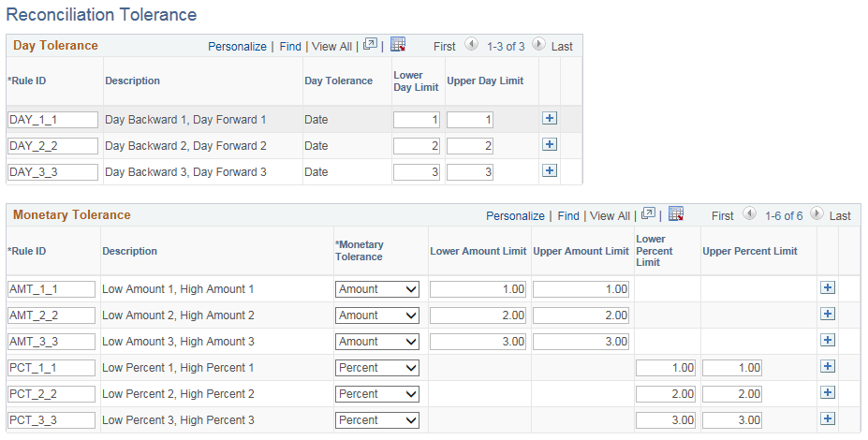
Task: Click Personalize link in Day Tolerance
Action: coord(238,46)
